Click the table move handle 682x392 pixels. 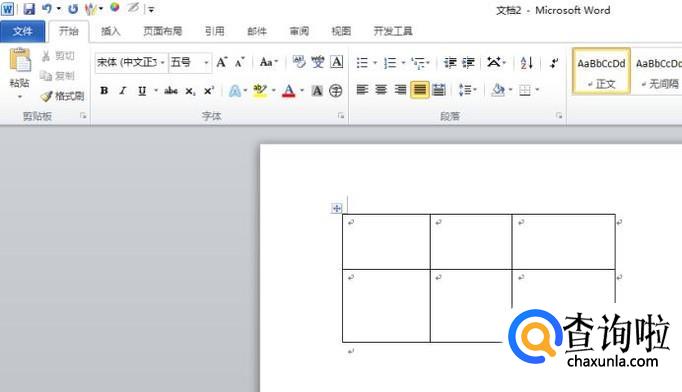click(x=337, y=208)
